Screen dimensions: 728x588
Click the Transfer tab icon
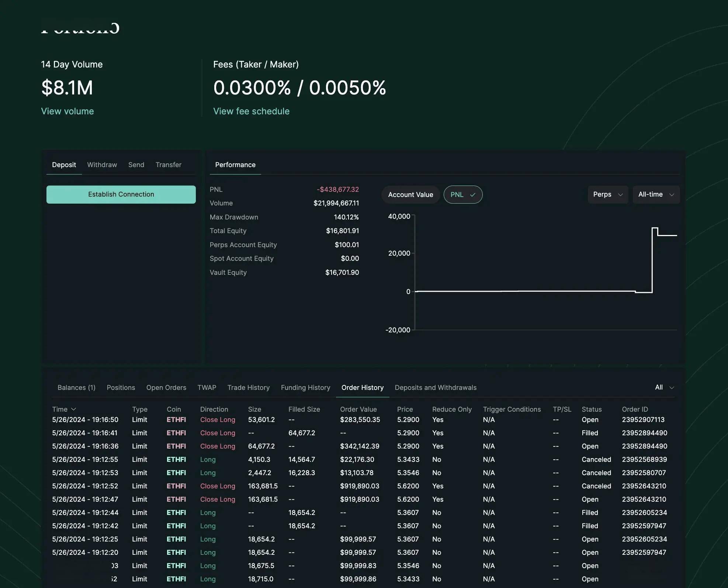168,165
